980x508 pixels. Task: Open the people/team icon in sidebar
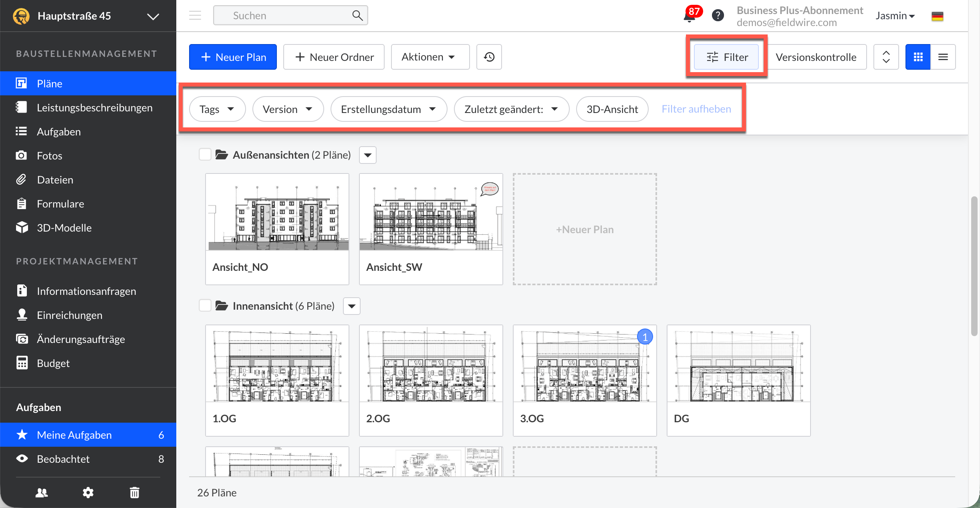pos(42,492)
